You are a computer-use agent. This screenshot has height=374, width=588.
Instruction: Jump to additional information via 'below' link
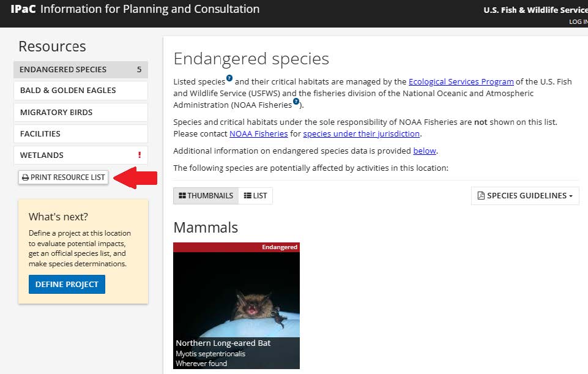tap(425, 151)
